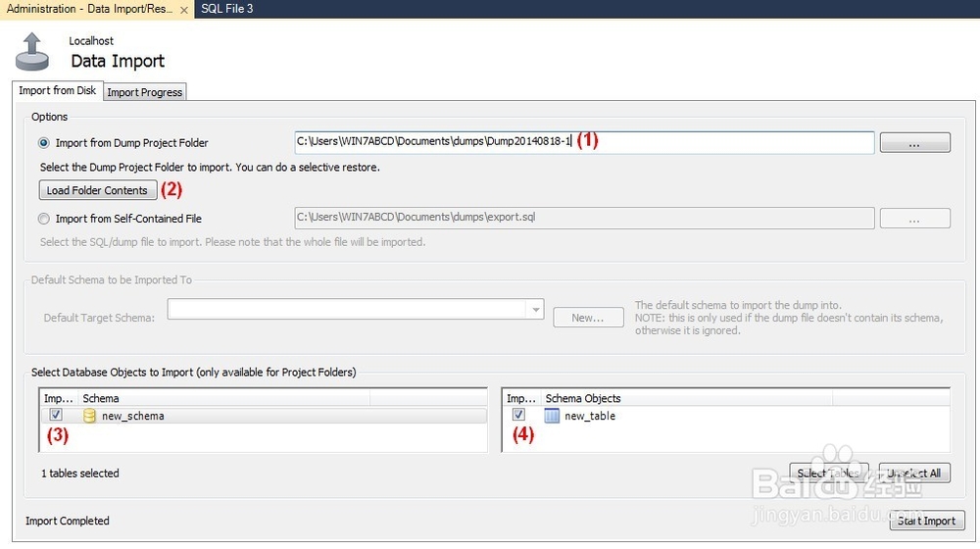Viewport: 980px width, 549px height.
Task: Select the new_schema row text
Action: (x=133, y=417)
